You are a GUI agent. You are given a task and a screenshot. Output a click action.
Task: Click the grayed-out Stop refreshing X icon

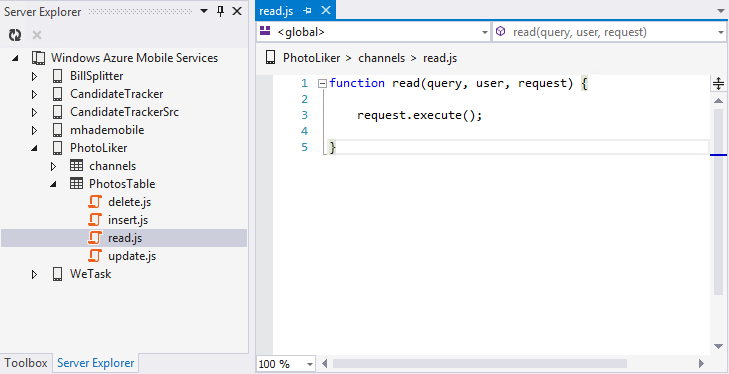37,35
